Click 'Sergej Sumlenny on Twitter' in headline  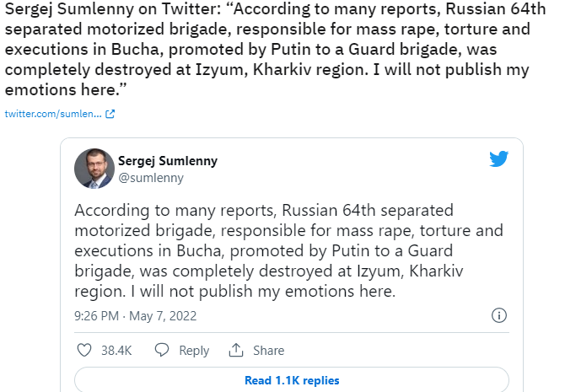tap(113, 9)
